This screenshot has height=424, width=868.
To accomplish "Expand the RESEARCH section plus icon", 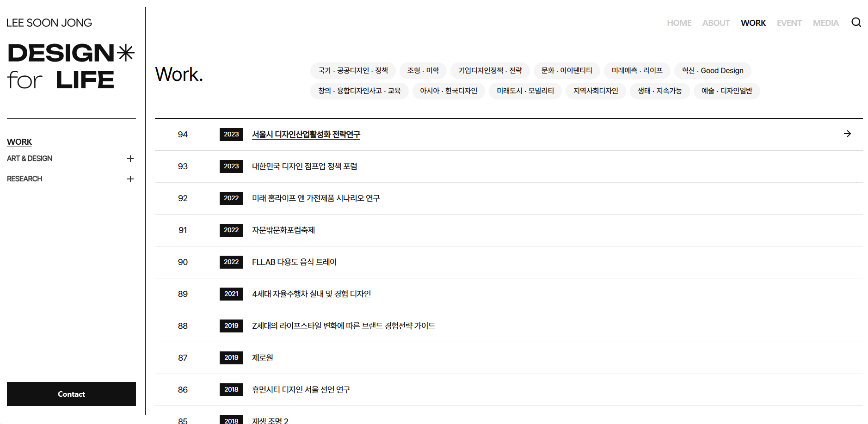I will pyautogui.click(x=130, y=179).
